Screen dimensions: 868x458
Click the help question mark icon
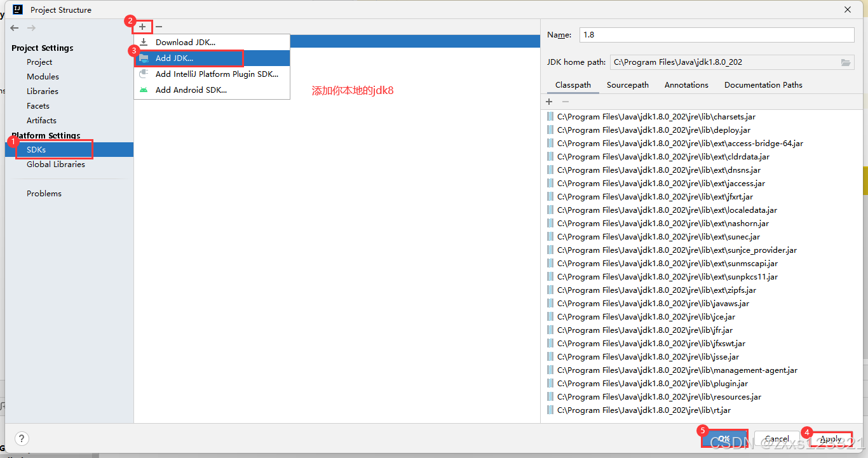[x=21, y=438]
